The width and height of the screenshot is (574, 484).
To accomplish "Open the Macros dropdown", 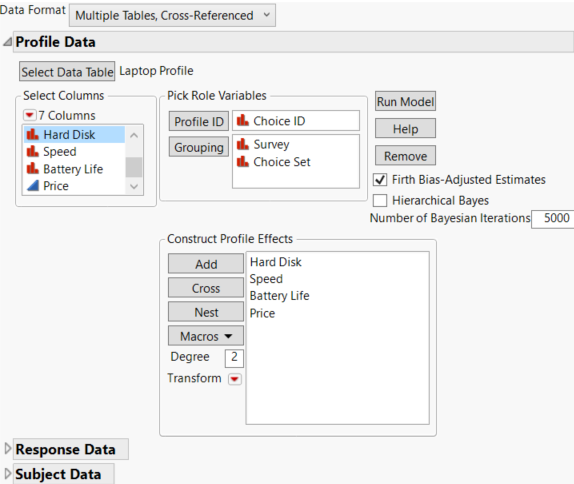I will pyautogui.click(x=206, y=336).
